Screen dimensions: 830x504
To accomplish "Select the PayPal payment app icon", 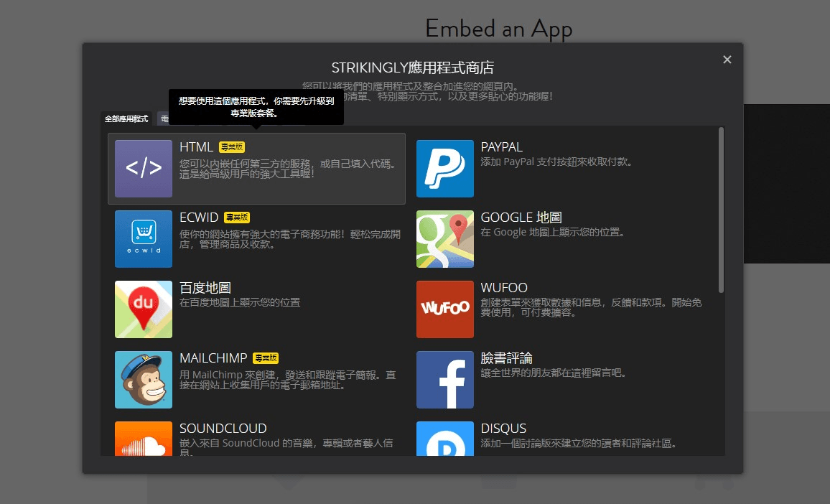I will (444, 169).
